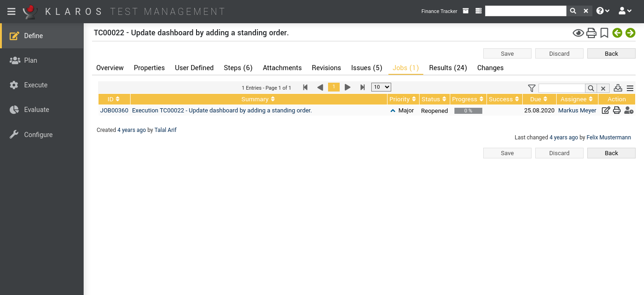
Task: Click the edit icon for JOB00360
Action: [606, 111]
